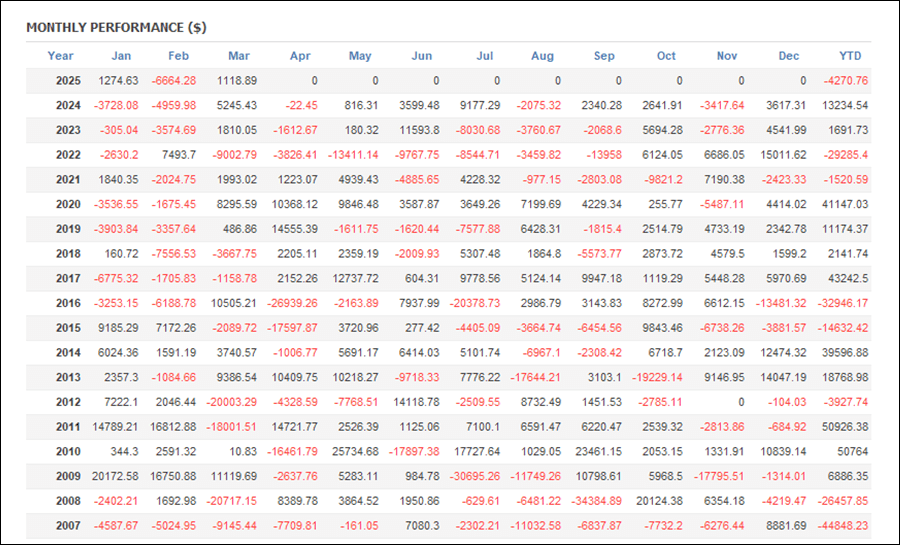Select the 2016 April value -26939.26
Image resolution: width=900 pixels, height=545 pixels.
tap(292, 303)
